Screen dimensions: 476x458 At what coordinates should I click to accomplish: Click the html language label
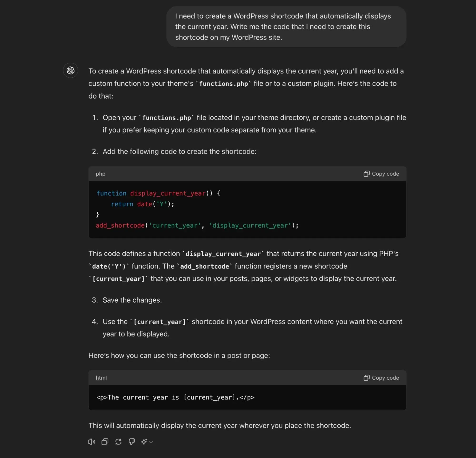101,378
